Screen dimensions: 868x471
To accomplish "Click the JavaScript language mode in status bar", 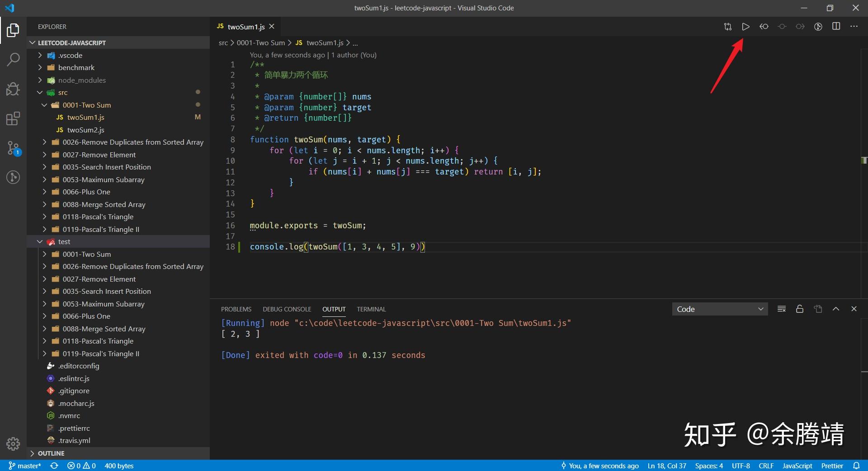I will pos(797,466).
